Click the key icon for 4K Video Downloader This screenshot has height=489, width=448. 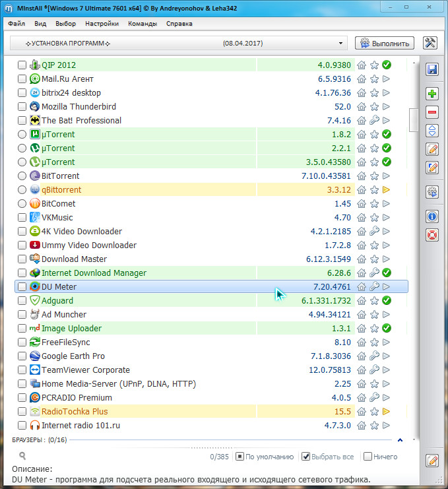374,231
